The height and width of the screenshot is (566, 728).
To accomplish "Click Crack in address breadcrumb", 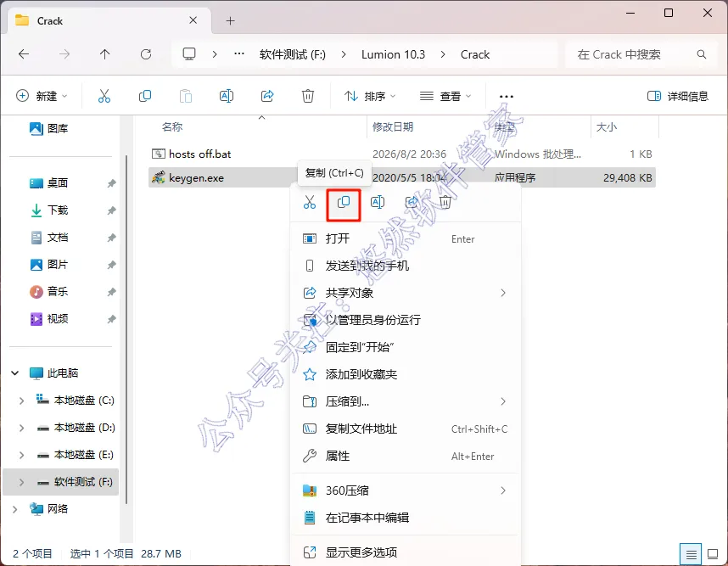I will pyautogui.click(x=475, y=54).
